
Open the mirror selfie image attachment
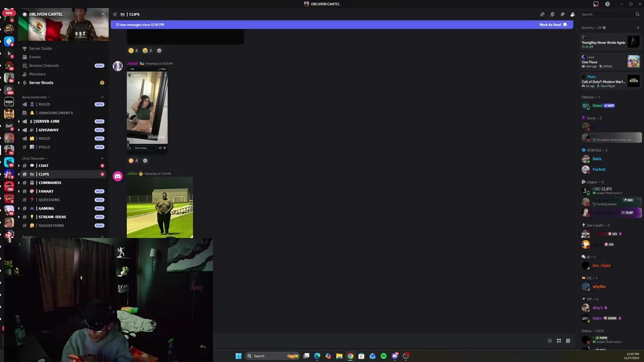point(147,111)
